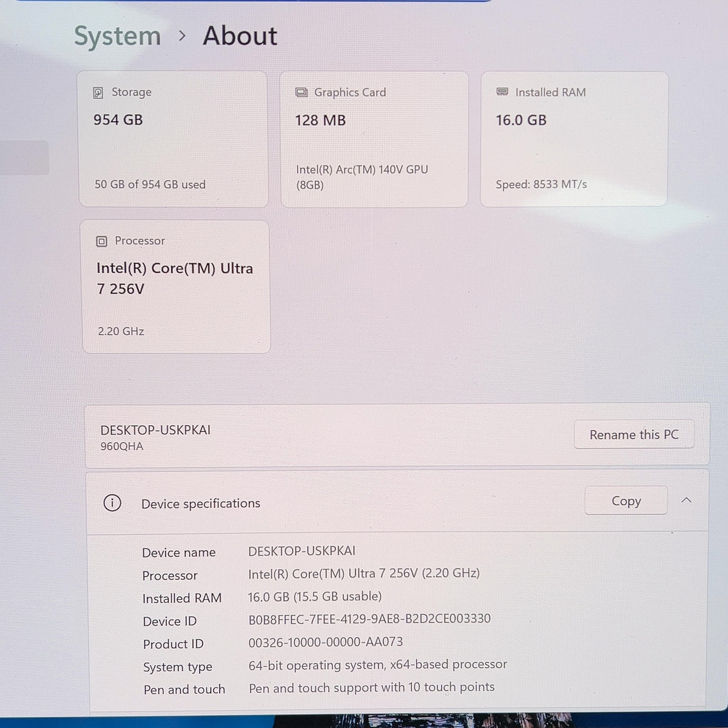
Task: Open the Installed RAM 16.0 GB card
Action: coord(574,139)
